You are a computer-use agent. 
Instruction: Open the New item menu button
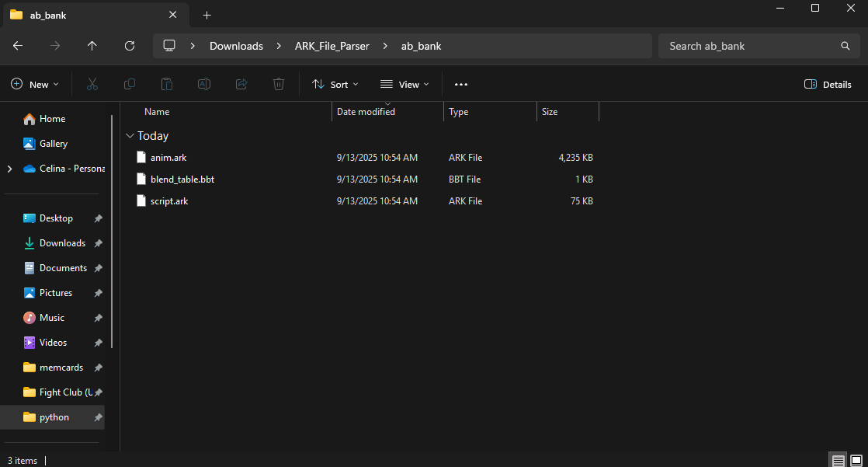tap(34, 84)
